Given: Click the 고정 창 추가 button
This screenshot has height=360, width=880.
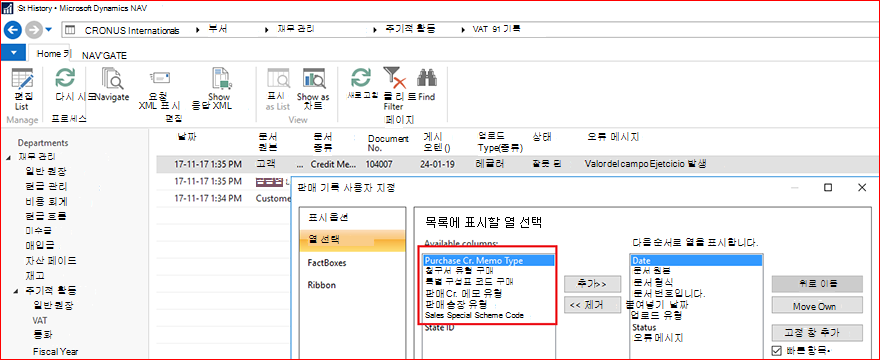Looking at the screenshot, I should pyautogui.click(x=817, y=332).
